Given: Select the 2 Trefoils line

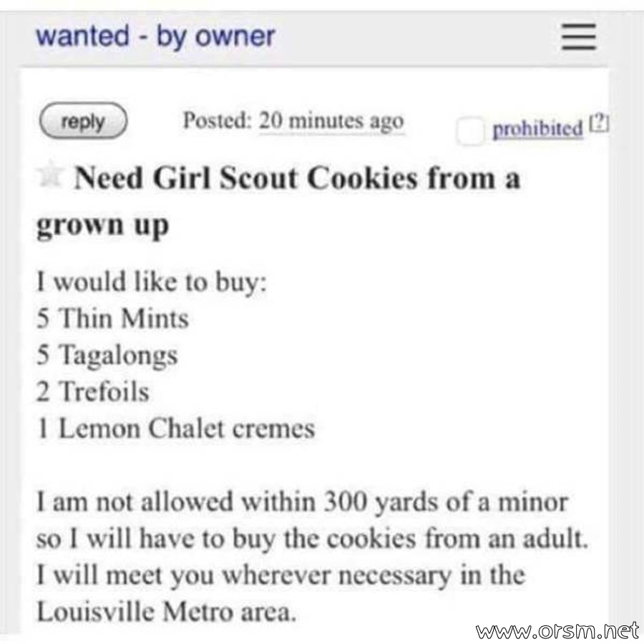Looking at the screenshot, I should click(93, 391).
